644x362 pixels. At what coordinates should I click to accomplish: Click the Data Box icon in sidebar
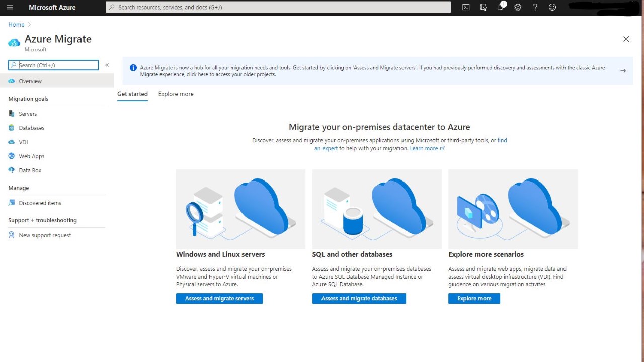(x=12, y=170)
